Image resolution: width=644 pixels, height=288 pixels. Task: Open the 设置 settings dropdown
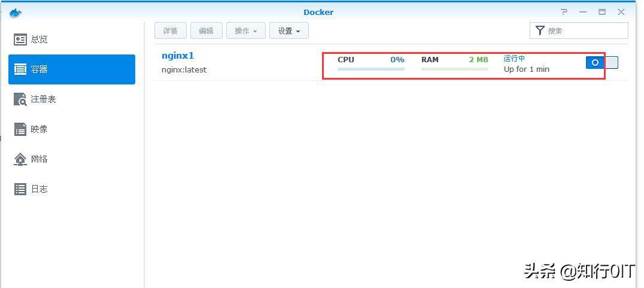288,31
